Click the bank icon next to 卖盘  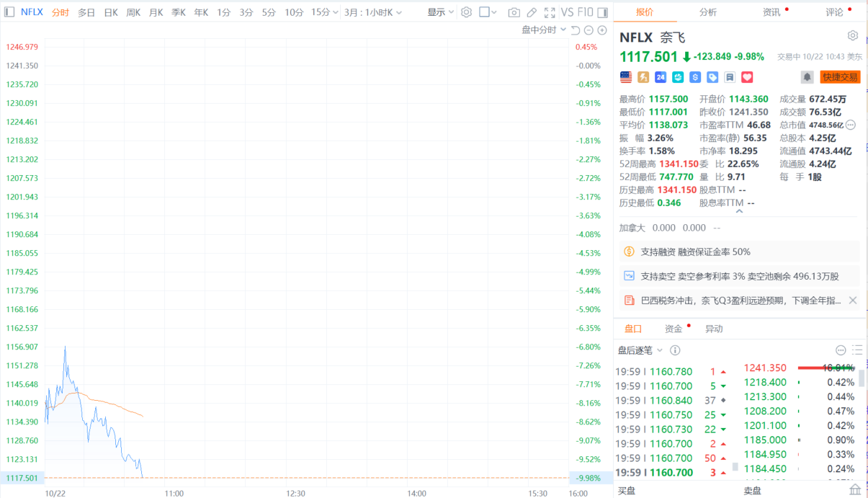[x=855, y=490]
